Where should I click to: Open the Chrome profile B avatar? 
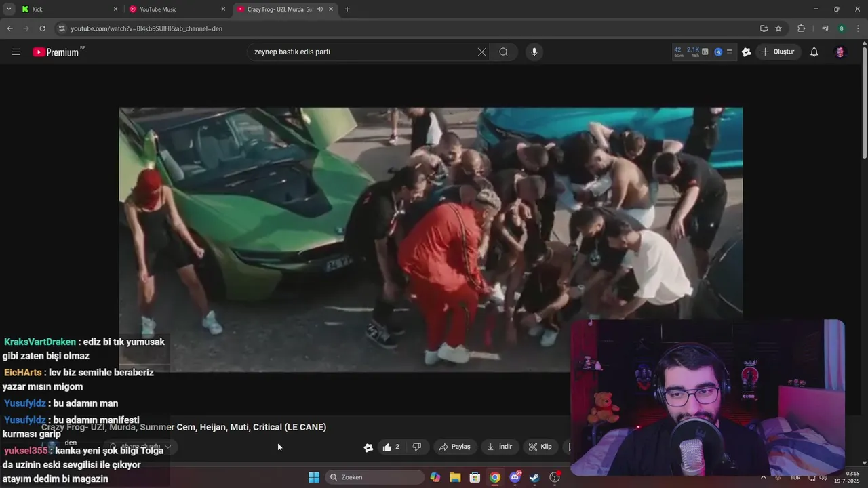[x=842, y=28]
